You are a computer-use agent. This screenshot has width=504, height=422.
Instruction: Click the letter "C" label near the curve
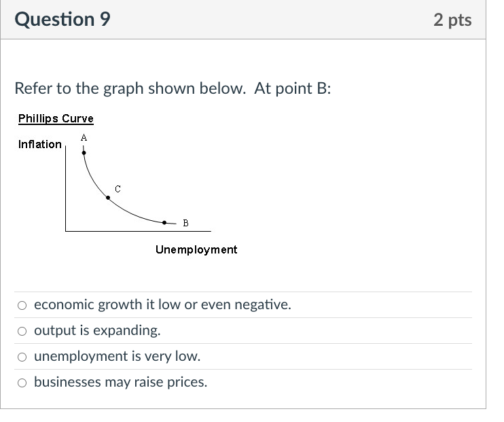click(118, 188)
